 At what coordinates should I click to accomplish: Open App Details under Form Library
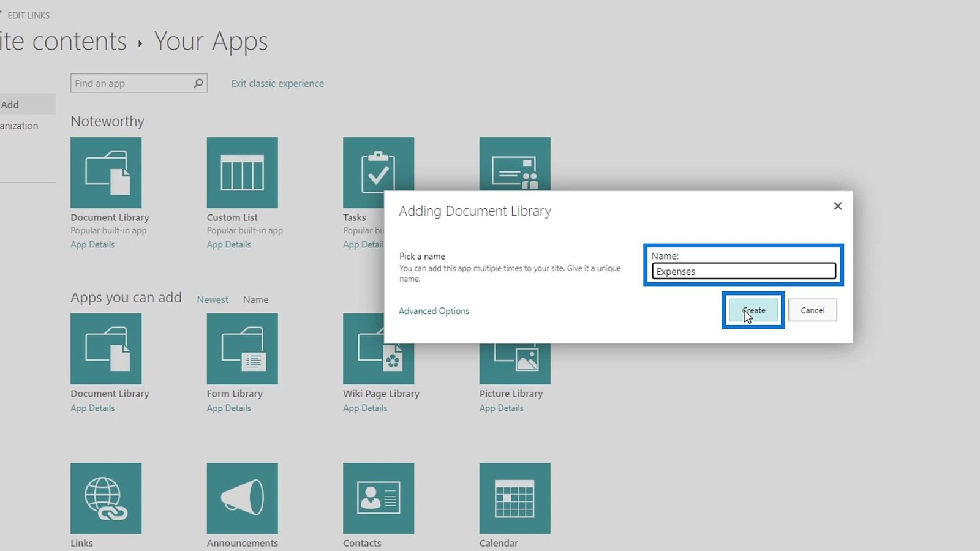pos(228,408)
